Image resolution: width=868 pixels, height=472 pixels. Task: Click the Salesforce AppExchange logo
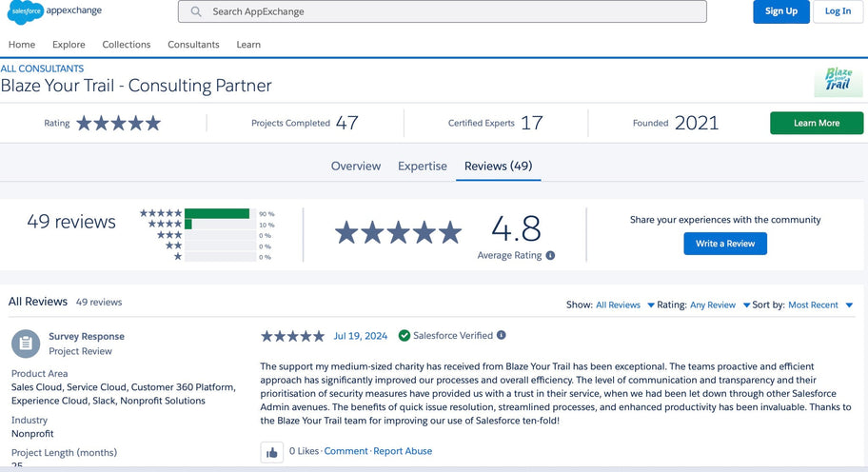54,11
